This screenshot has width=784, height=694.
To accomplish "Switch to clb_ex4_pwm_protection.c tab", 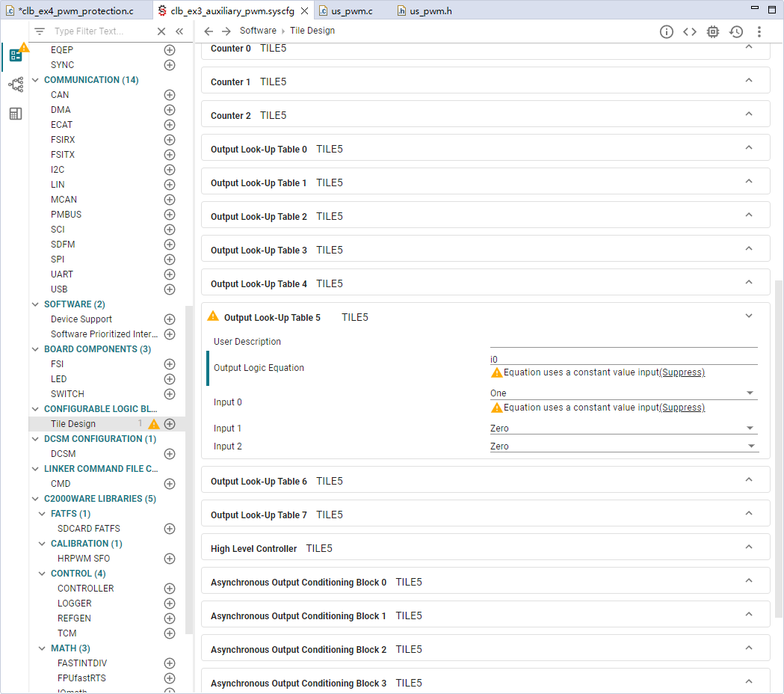I will (x=75, y=10).
